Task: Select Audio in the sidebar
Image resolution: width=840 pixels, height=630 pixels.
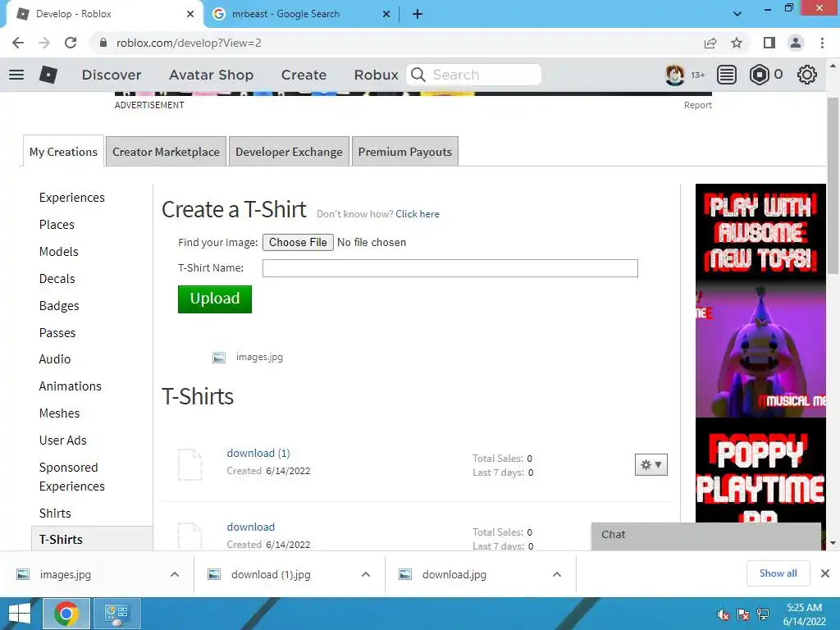Action: coord(55,359)
